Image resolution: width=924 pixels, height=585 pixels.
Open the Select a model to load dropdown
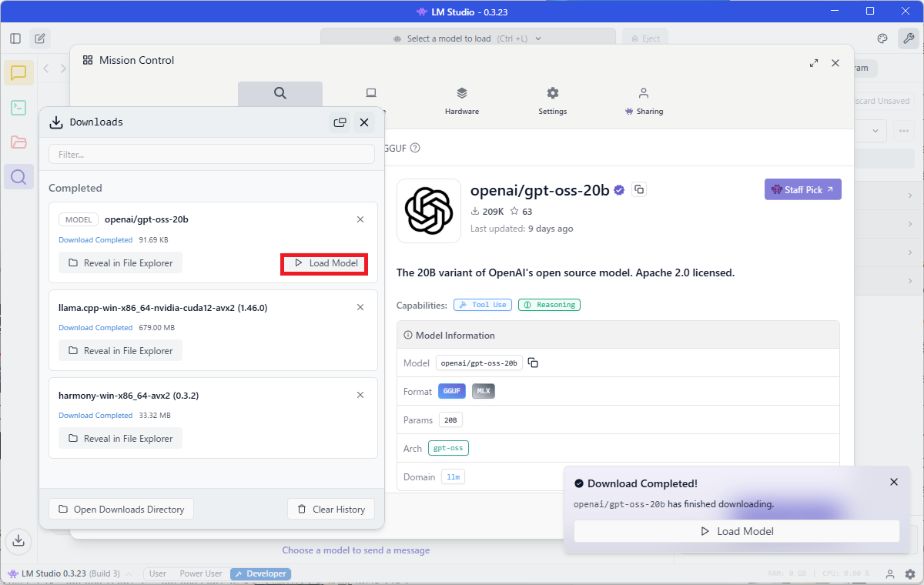tap(468, 38)
